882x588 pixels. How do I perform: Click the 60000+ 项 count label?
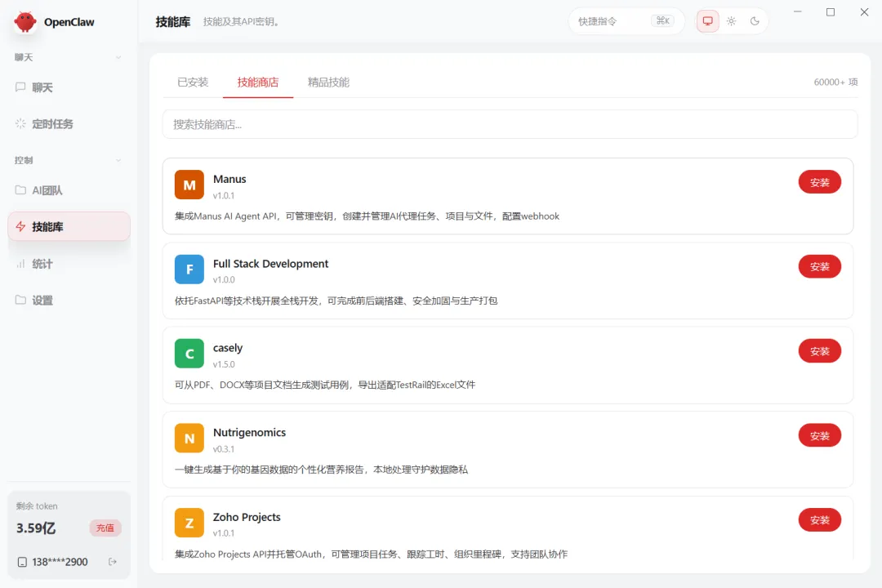[x=835, y=82]
